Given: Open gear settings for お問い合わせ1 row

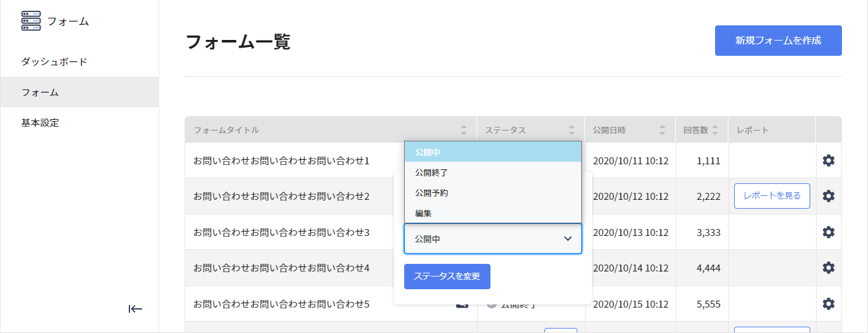Looking at the screenshot, I should click(828, 160).
